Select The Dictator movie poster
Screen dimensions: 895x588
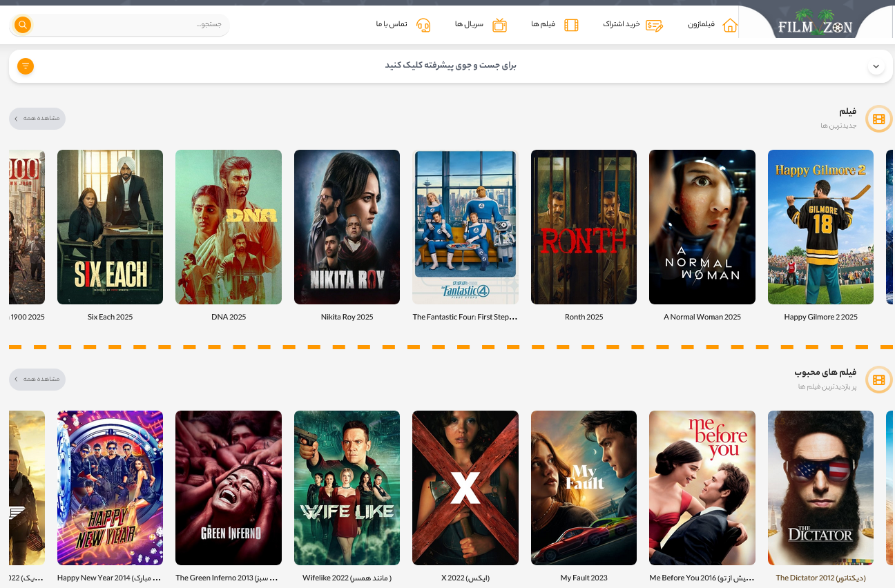click(820, 487)
